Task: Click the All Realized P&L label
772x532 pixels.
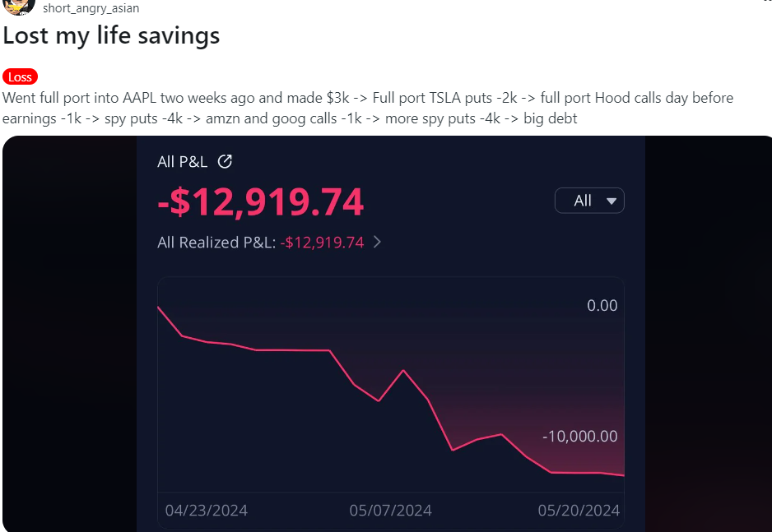Action: [x=216, y=243]
